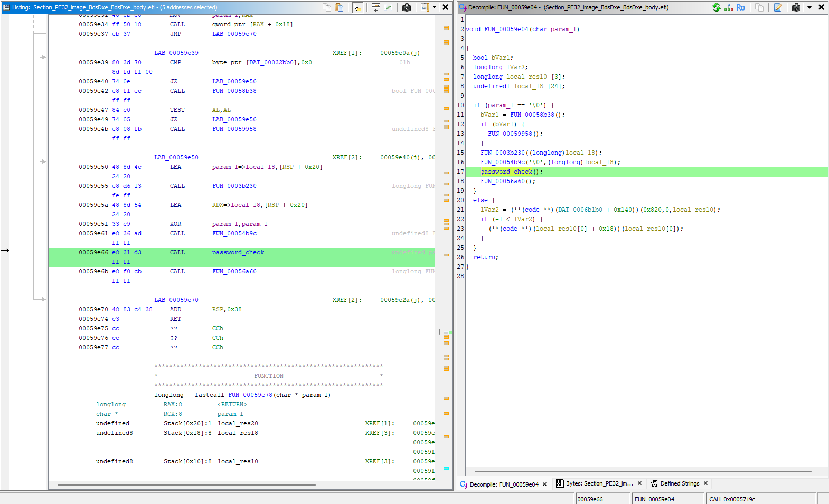
Task: Click FUN_00056a60 operand in Listing
Action: (x=234, y=271)
